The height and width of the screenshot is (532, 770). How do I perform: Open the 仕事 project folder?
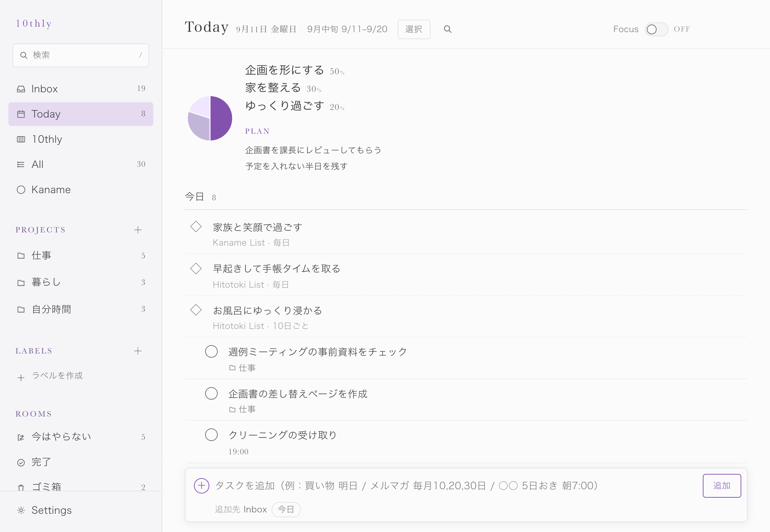[81, 255]
